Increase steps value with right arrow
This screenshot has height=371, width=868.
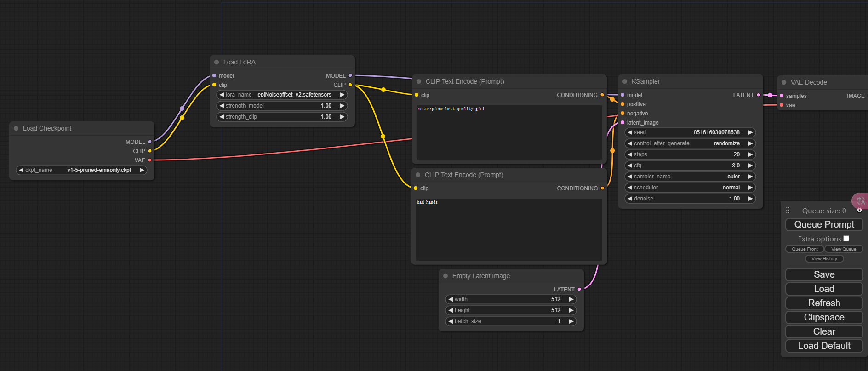coord(750,154)
